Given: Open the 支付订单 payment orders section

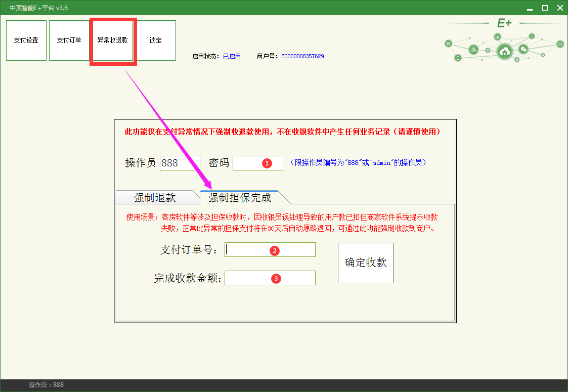Looking at the screenshot, I should [x=69, y=40].
